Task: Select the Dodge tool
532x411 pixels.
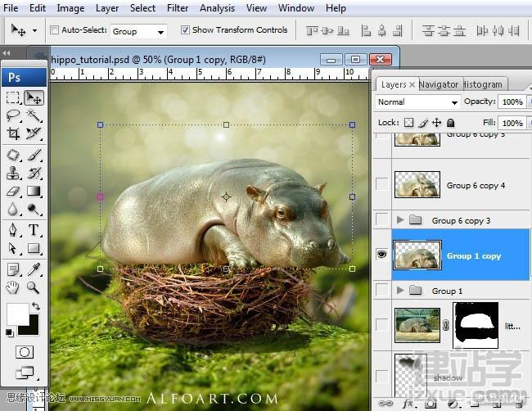Action: coord(34,209)
